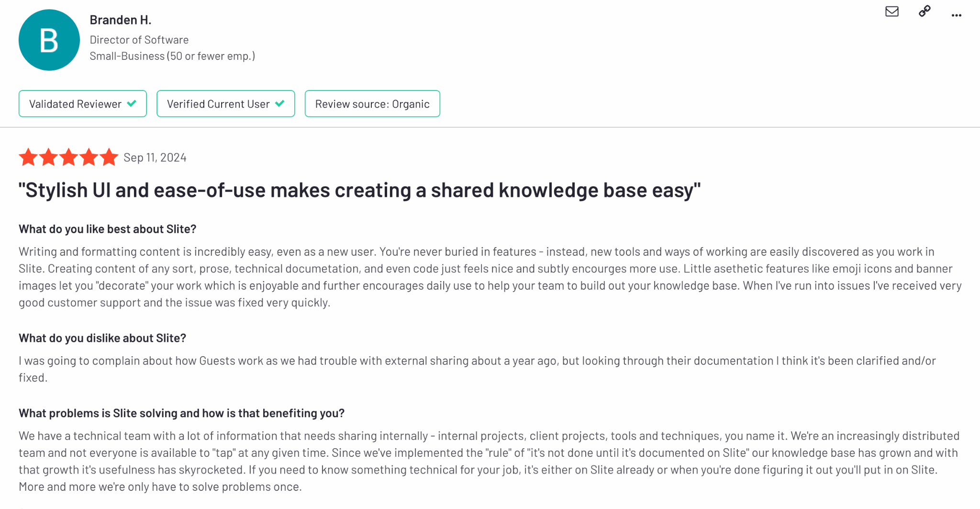Open the three-dots more options menu
This screenshot has width=980, height=509.
coord(956,15)
